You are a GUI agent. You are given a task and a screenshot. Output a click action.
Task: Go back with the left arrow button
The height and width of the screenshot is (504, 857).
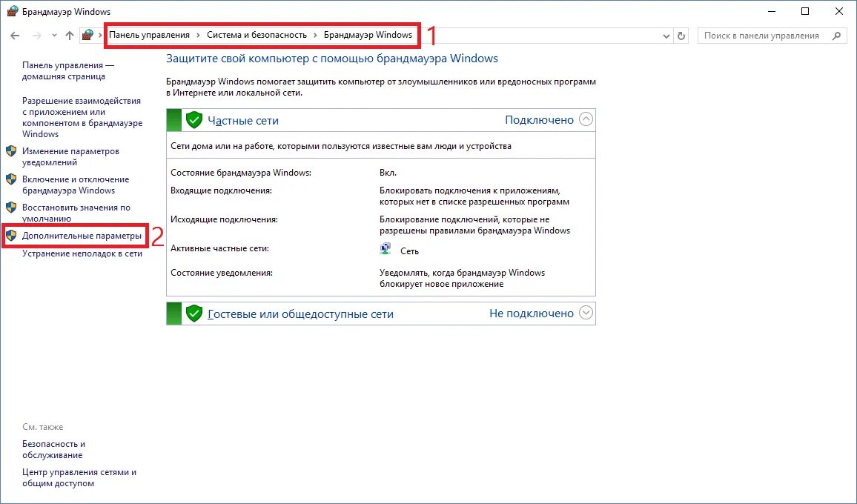click(x=16, y=36)
